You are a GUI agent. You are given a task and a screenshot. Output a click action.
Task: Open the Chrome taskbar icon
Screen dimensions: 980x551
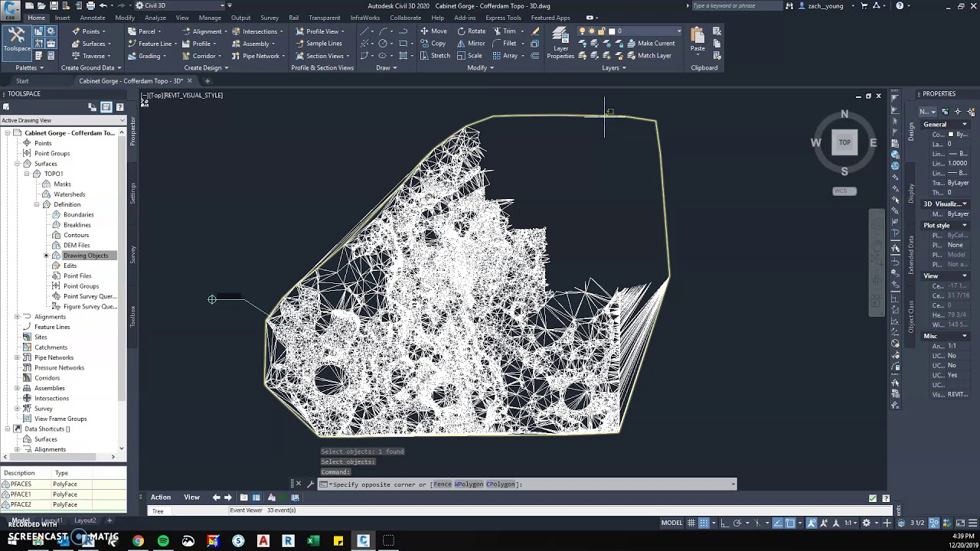click(138, 540)
